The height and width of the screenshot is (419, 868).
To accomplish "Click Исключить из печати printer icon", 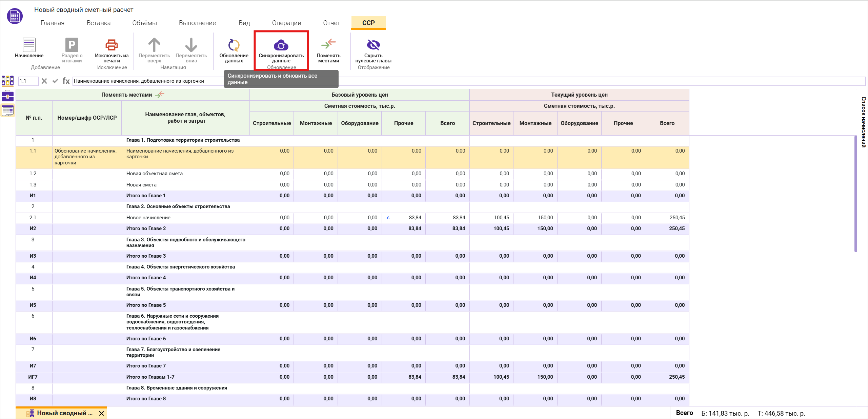I will pos(112,45).
